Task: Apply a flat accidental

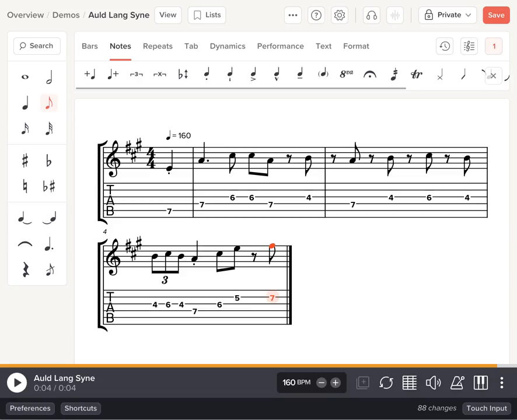Action: click(49, 161)
